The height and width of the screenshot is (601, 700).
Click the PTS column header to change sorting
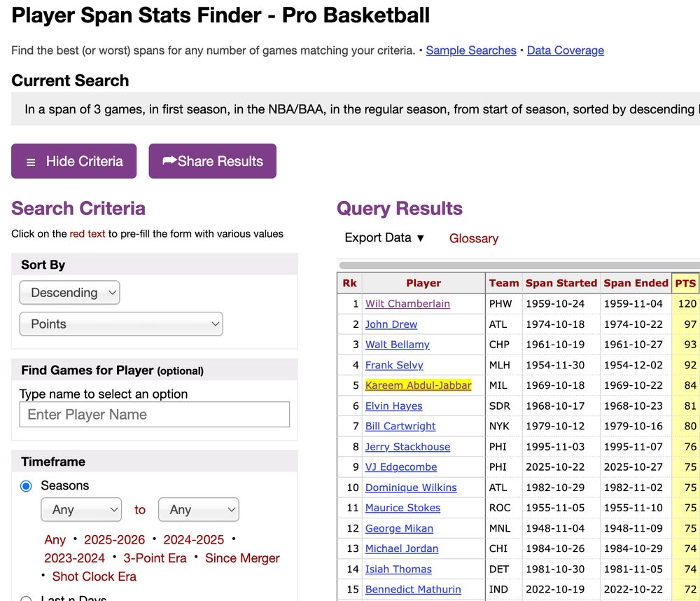pyautogui.click(x=685, y=283)
